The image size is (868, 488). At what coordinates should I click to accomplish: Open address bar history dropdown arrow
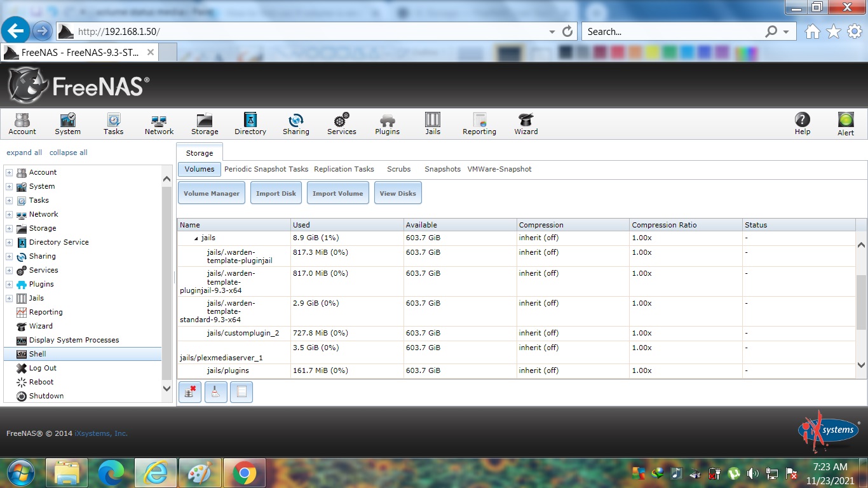tap(552, 31)
